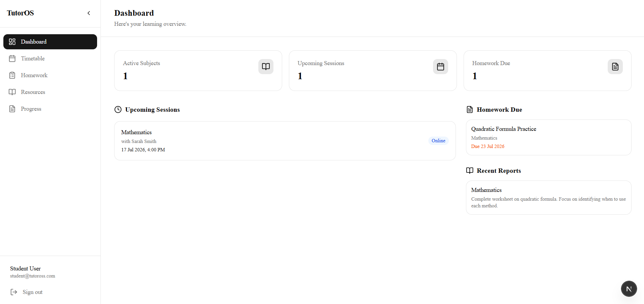The height and width of the screenshot is (304, 644).
Task: Click the with Sarah Smith tutor name
Action: (x=139, y=141)
